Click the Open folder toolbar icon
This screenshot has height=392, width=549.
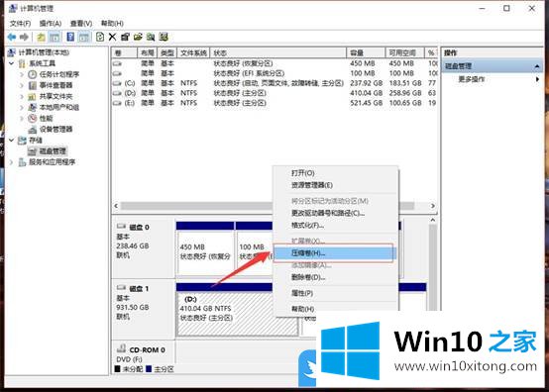(x=138, y=37)
